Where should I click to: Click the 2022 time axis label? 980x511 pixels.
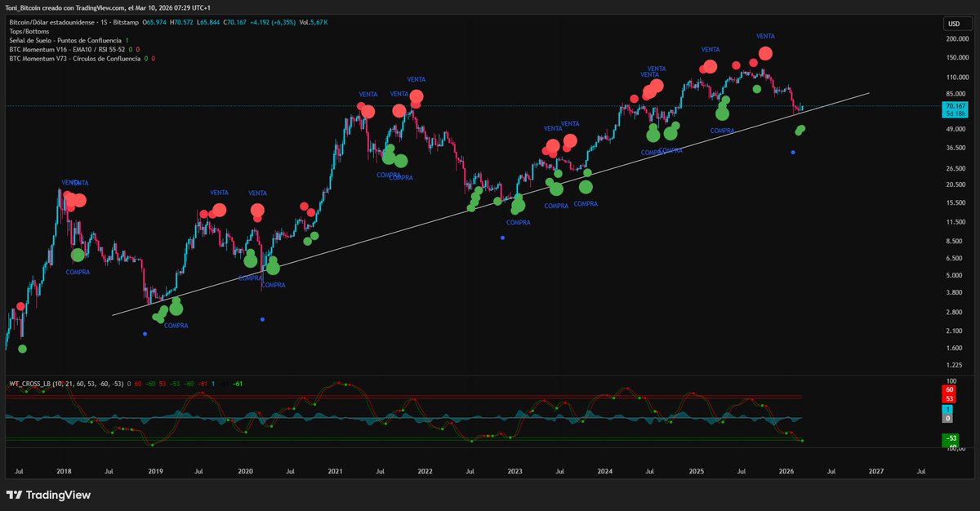425,471
